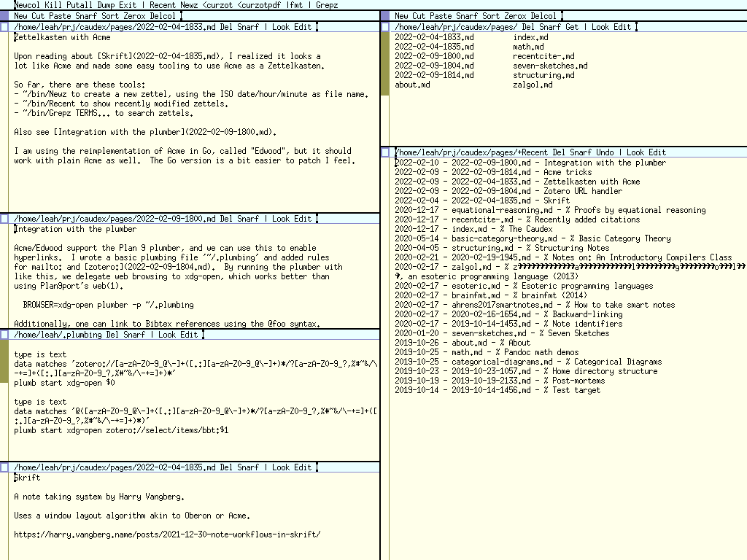Click seven-sketches.md in the directory listing
Screen dimensions: 747x560
[550, 66]
